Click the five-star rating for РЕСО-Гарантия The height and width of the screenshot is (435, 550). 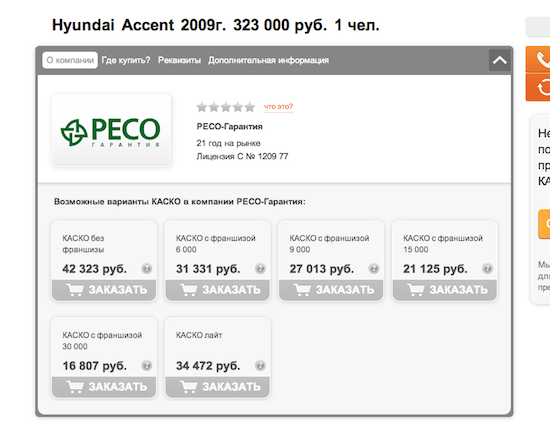point(226,107)
